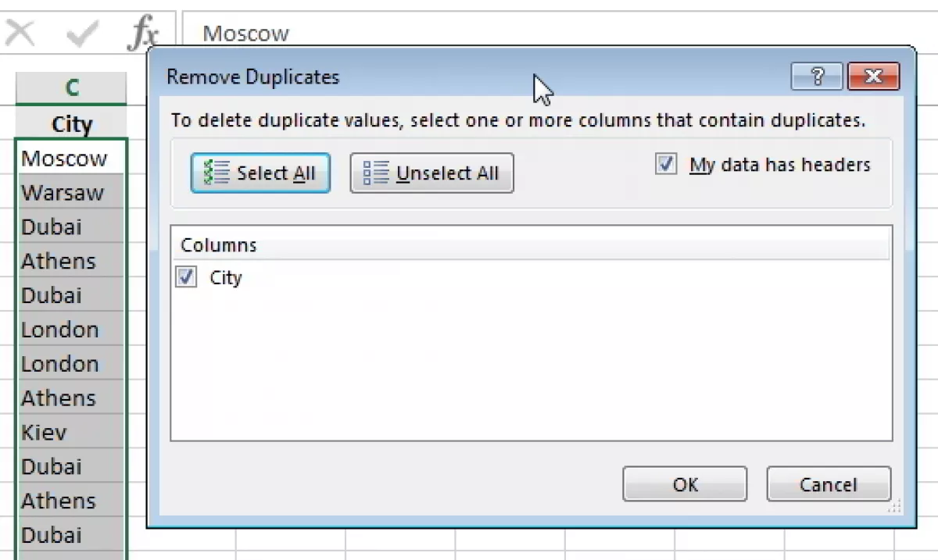Click the Remove Duplicates title bar
Screen dimensions: 938x560
click(469, 77)
